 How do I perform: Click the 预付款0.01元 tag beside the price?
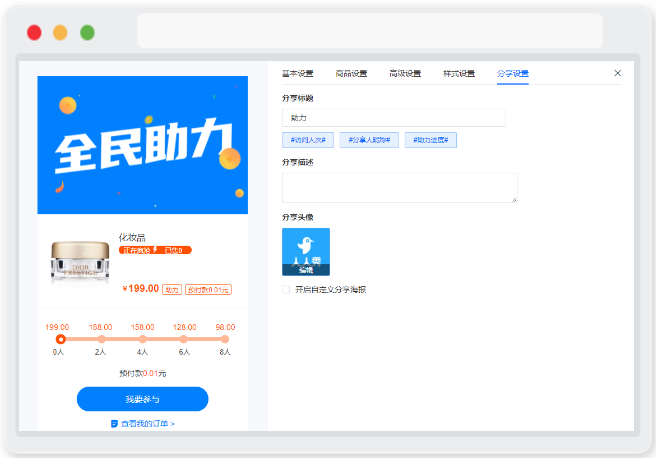pyautogui.click(x=208, y=290)
